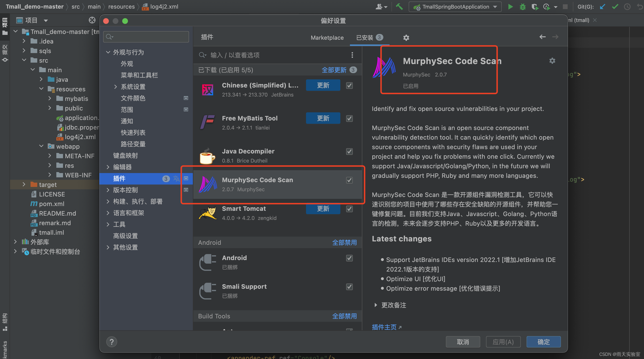Open plugin settings gear beside Installed tab
644x359 pixels.
pos(406,38)
